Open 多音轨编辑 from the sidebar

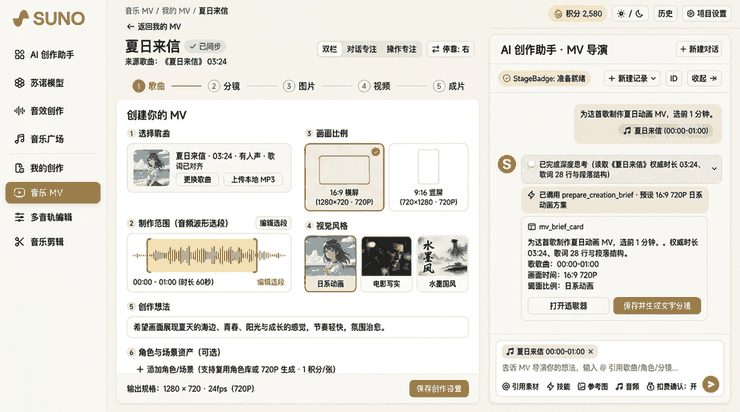pos(52,217)
